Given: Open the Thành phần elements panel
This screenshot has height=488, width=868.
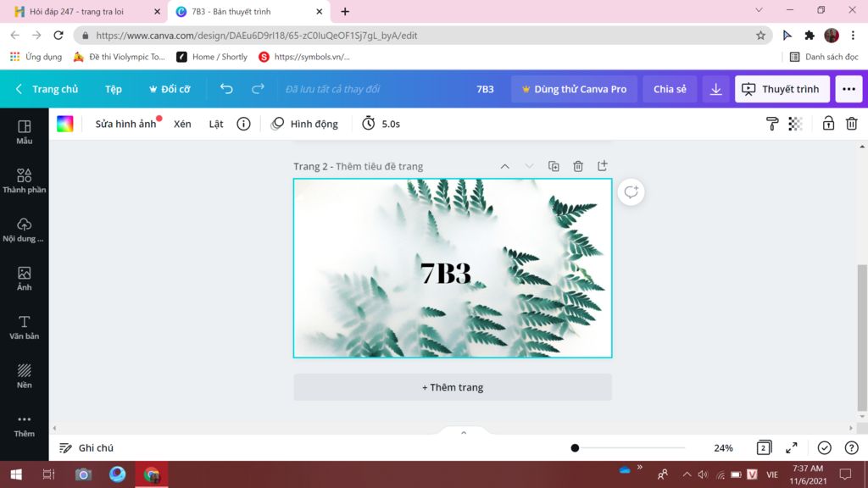Looking at the screenshot, I should pyautogui.click(x=24, y=181).
